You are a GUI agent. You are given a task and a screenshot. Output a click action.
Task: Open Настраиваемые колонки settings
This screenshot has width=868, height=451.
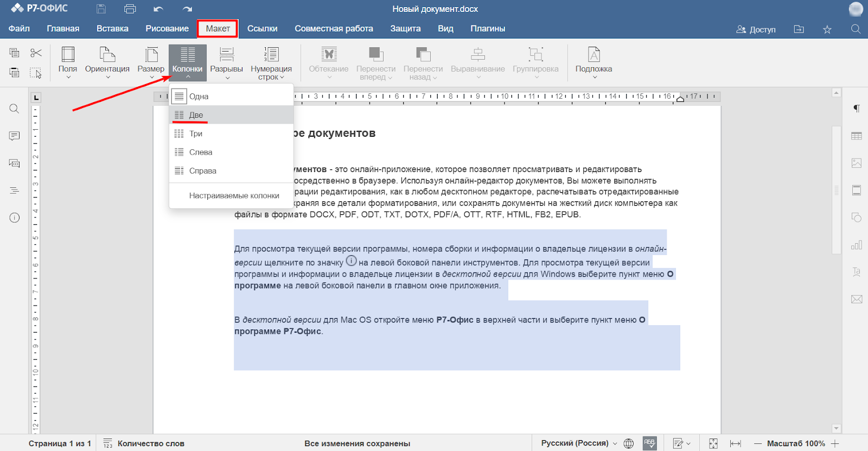coord(232,195)
